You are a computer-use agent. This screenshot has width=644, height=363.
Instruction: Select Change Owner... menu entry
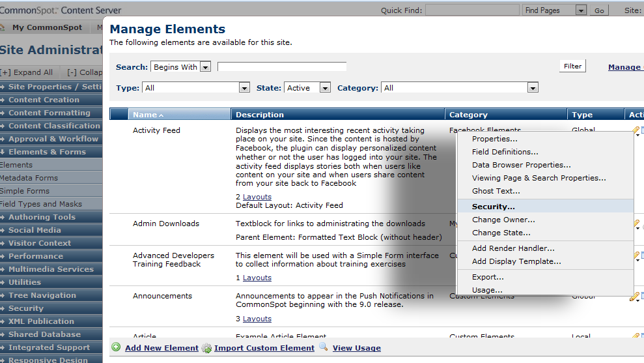tap(545, 220)
